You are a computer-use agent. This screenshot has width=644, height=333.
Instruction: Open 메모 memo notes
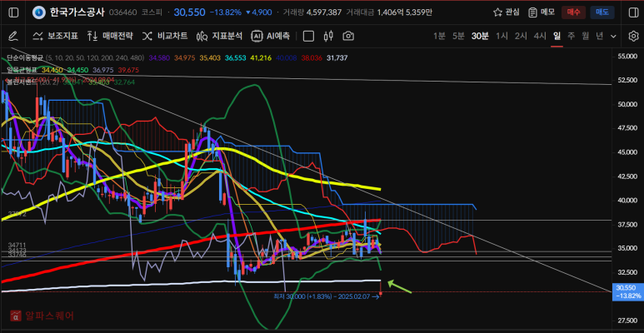[x=542, y=12]
